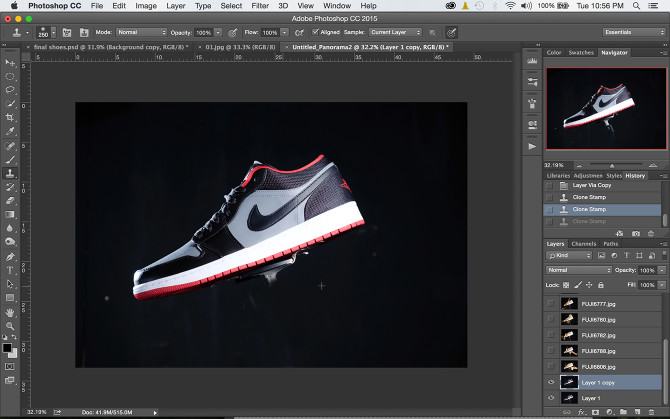The height and width of the screenshot is (419, 670).
Task: Open the Layer menu
Action: (x=176, y=6)
